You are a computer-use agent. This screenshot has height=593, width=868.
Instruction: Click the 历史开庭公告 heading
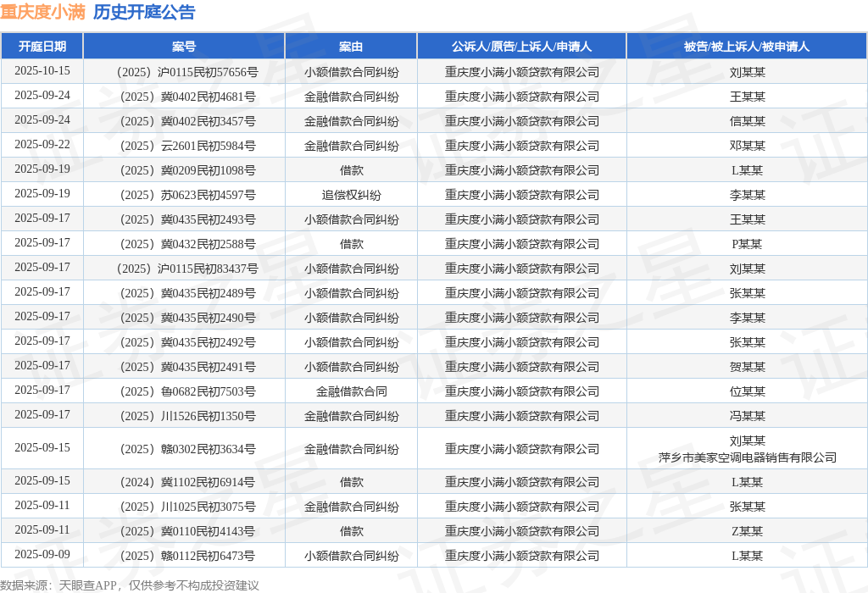point(144,12)
